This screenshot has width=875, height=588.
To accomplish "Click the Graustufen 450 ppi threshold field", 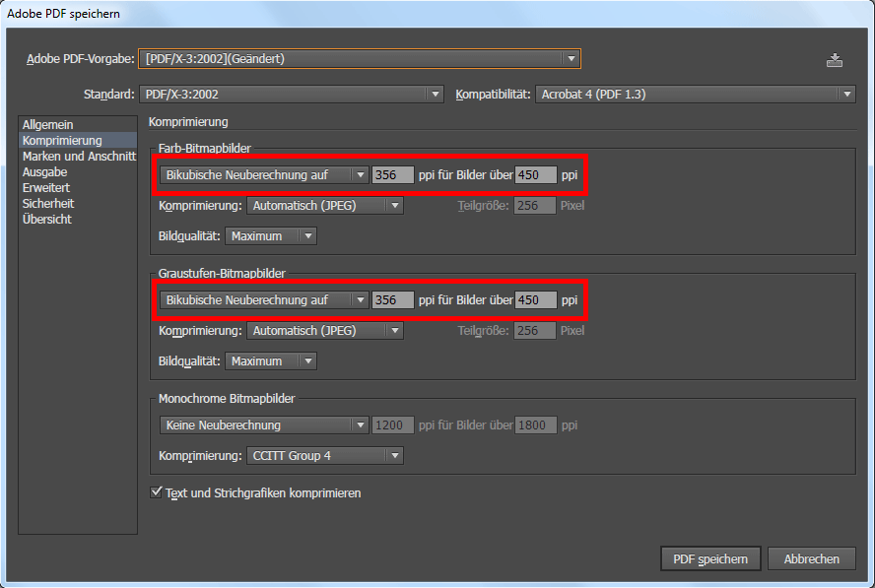I will pyautogui.click(x=536, y=300).
